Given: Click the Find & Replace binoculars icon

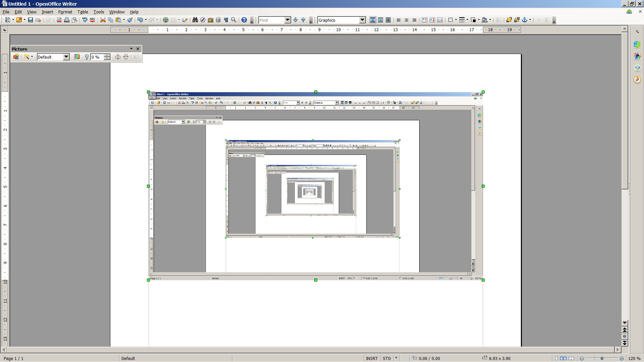Looking at the screenshot, I should pos(195,20).
